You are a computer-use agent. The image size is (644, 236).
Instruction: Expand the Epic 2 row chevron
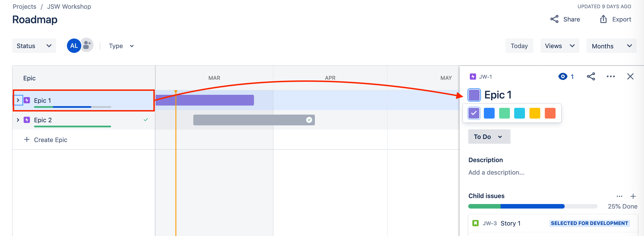click(18, 120)
